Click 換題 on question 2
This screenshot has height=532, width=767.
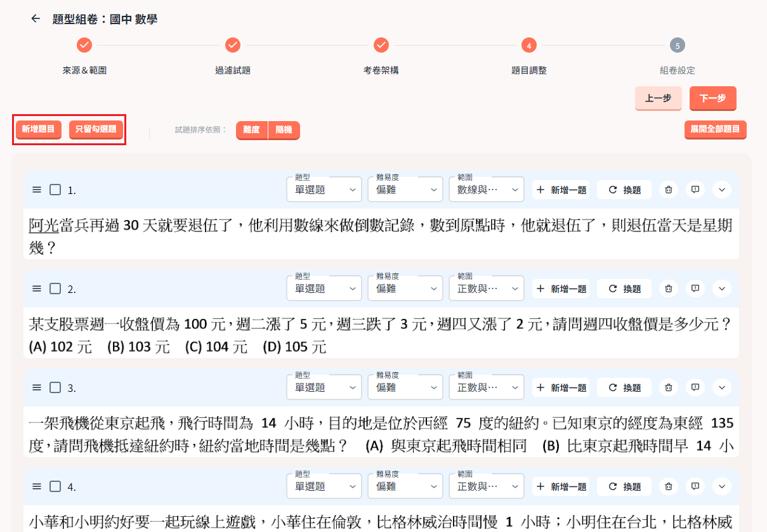[624, 289]
